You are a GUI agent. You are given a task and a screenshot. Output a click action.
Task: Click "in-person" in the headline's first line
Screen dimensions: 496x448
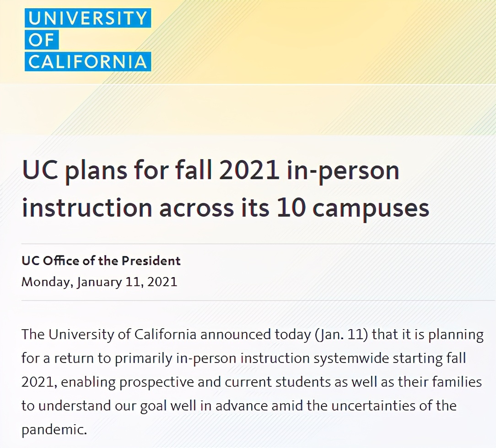coord(343,171)
